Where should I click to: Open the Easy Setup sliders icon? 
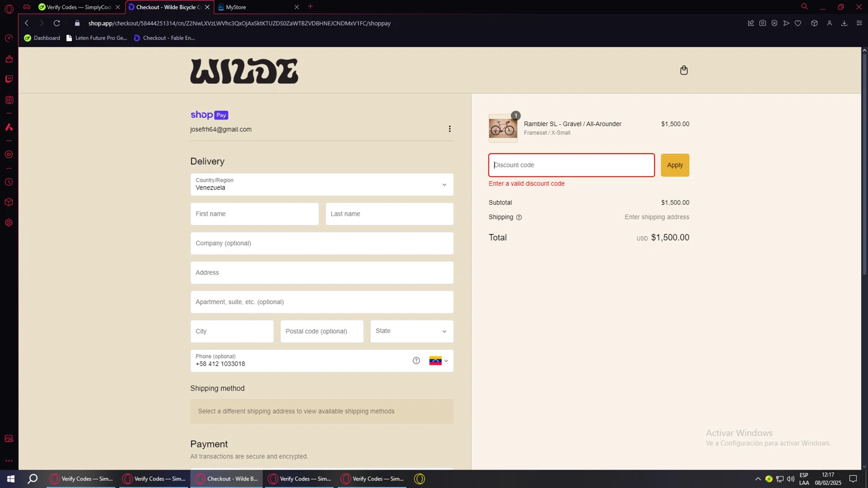(x=859, y=23)
